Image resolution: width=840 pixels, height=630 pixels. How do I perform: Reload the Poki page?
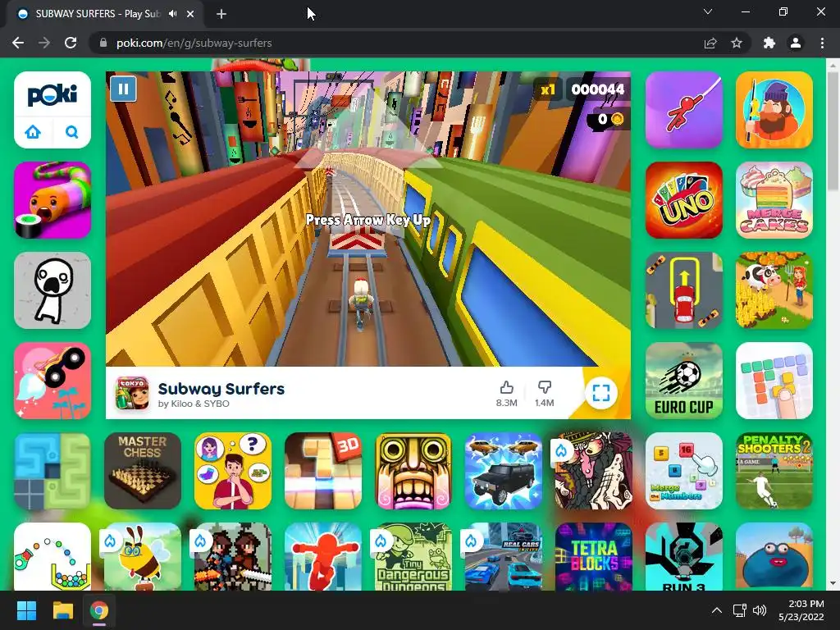[x=71, y=43]
